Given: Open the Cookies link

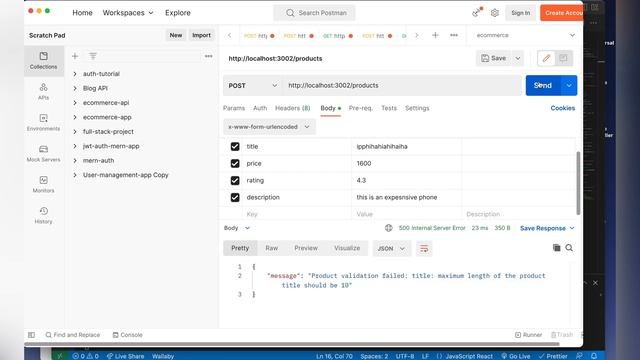Looking at the screenshot, I should click(562, 108).
